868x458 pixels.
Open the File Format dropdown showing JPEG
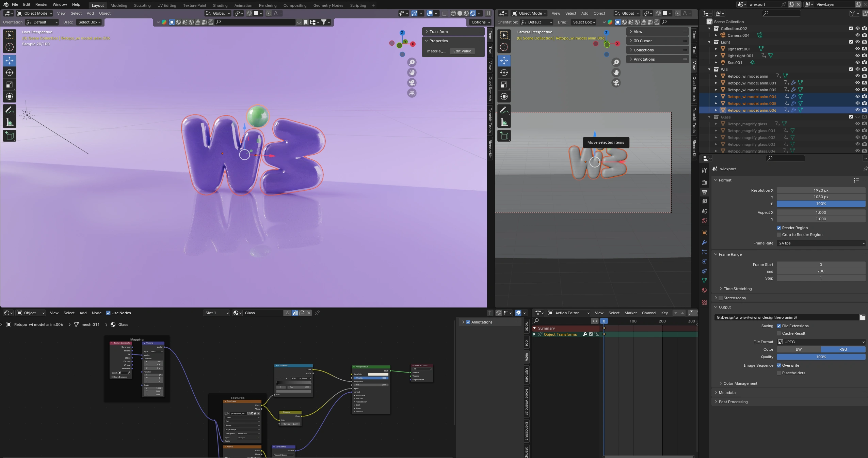pyautogui.click(x=820, y=342)
